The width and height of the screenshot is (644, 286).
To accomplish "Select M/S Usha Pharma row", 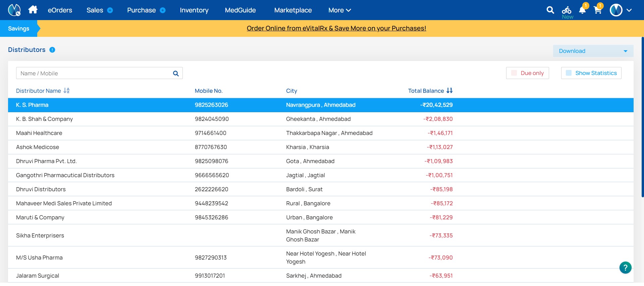I will pyautogui.click(x=321, y=258).
